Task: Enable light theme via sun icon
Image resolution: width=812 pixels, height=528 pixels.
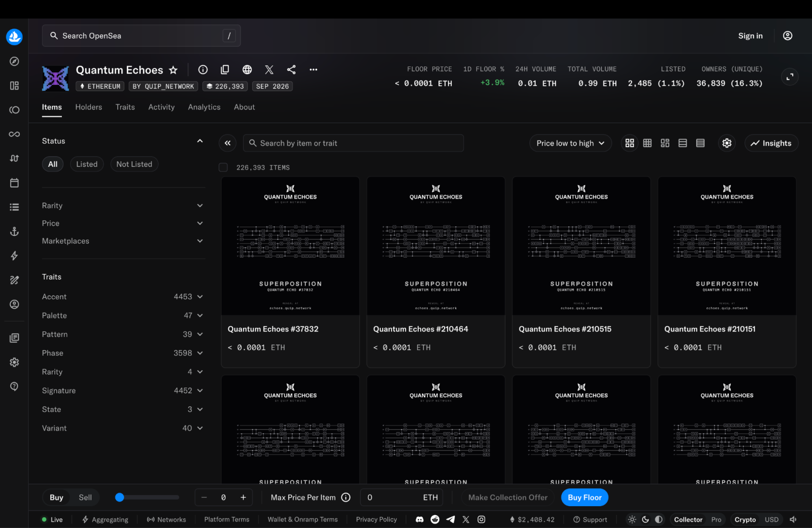Action: [x=632, y=519]
